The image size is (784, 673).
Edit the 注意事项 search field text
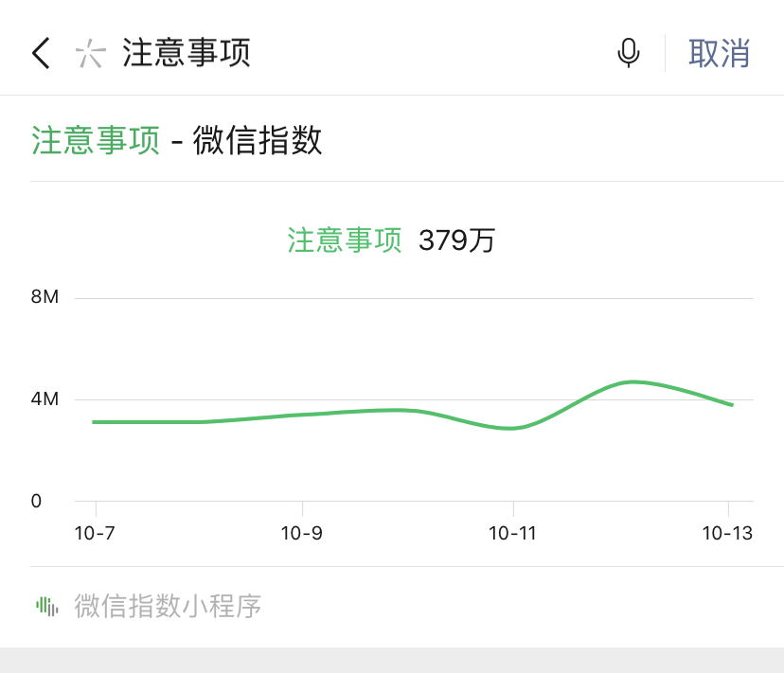[x=186, y=53]
